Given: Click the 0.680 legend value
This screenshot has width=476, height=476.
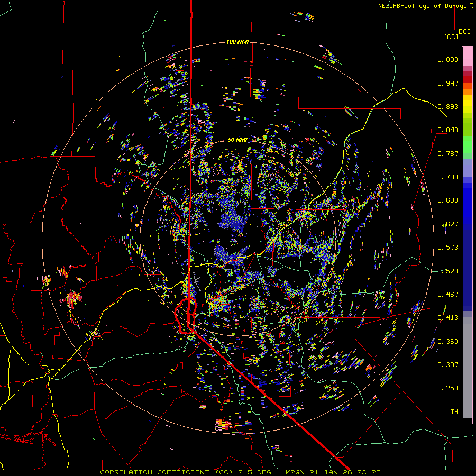Looking at the screenshot, I should click(448, 200).
